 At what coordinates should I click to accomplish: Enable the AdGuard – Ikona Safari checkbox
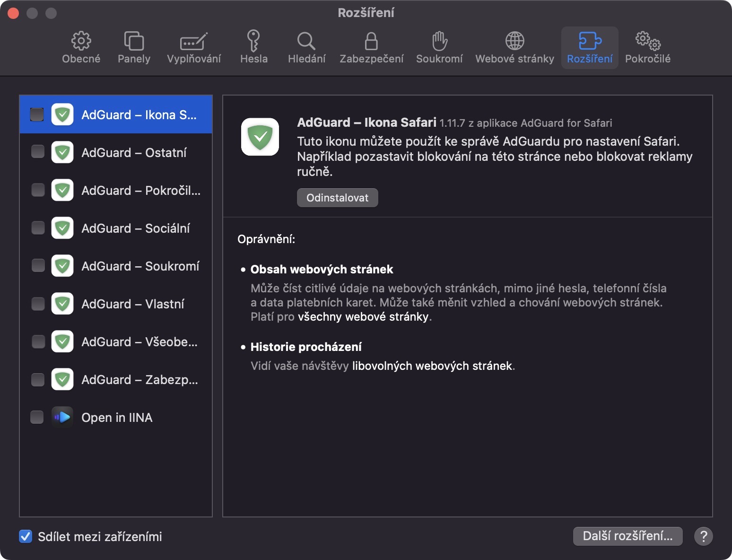pos(37,114)
